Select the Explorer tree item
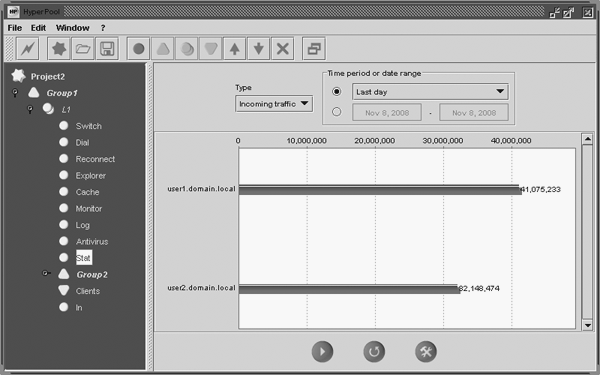 [91, 176]
